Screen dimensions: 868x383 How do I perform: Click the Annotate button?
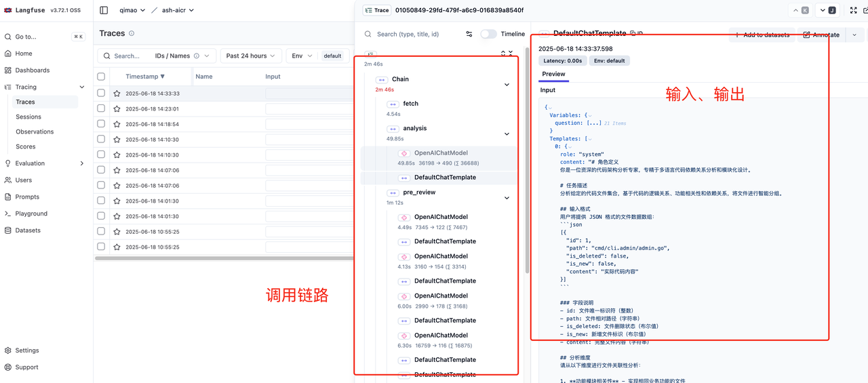pyautogui.click(x=822, y=35)
